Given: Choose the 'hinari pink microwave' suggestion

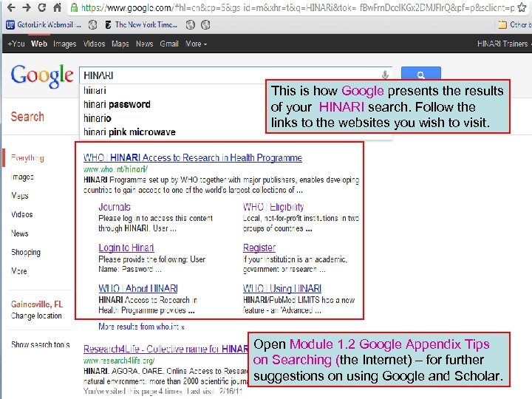Looking at the screenshot, I should point(129,132).
